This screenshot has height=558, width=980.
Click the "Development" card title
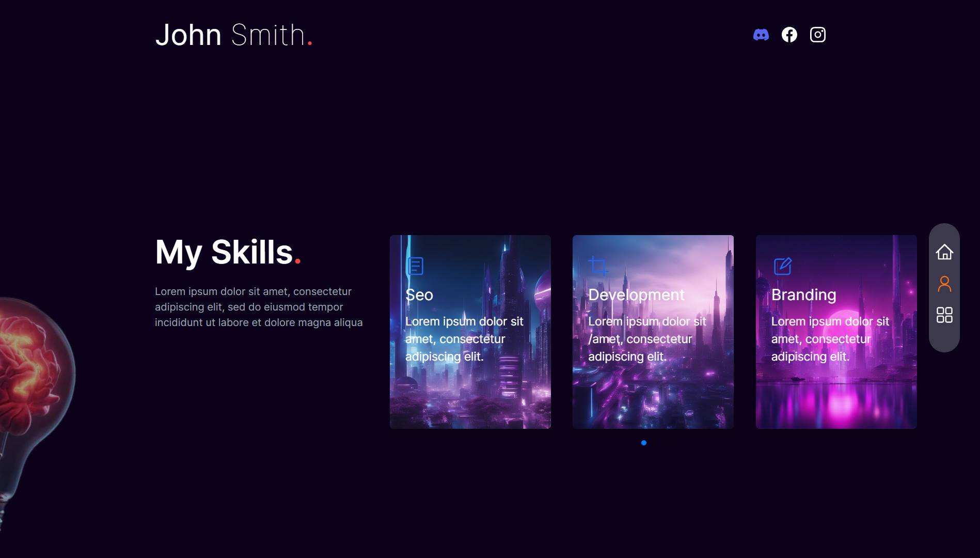coord(636,295)
